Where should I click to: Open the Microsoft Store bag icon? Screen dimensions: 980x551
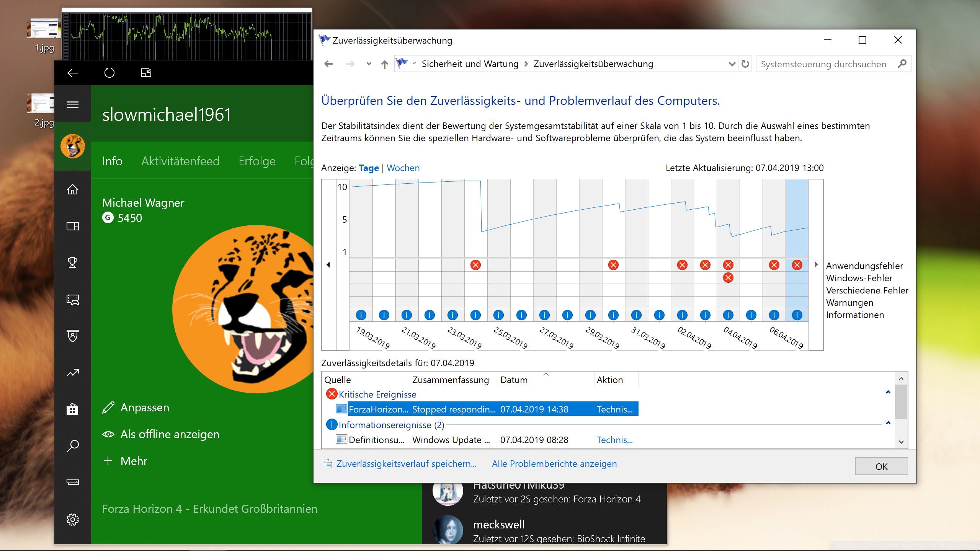[x=73, y=409]
